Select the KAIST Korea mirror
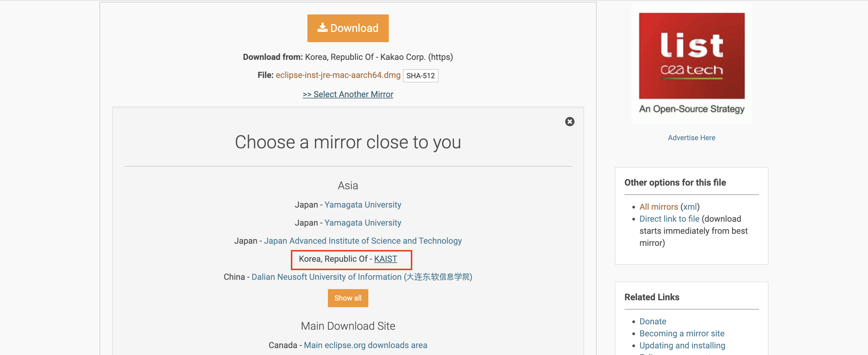Viewport: 868px width, 355px height. point(385,259)
